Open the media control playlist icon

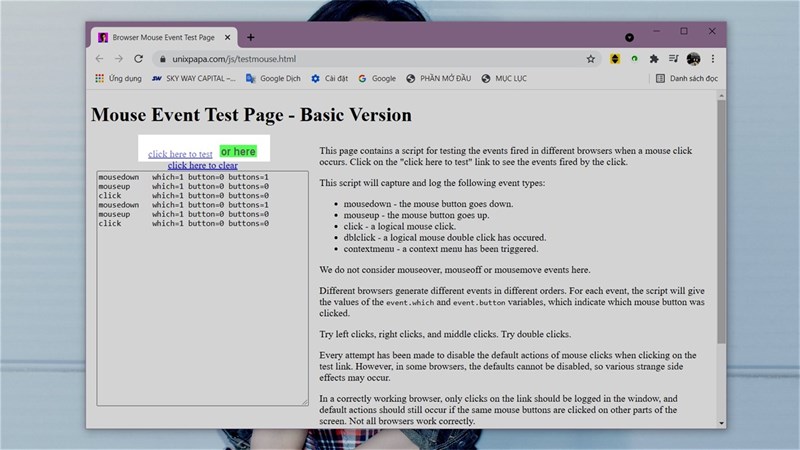pyautogui.click(x=674, y=59)
